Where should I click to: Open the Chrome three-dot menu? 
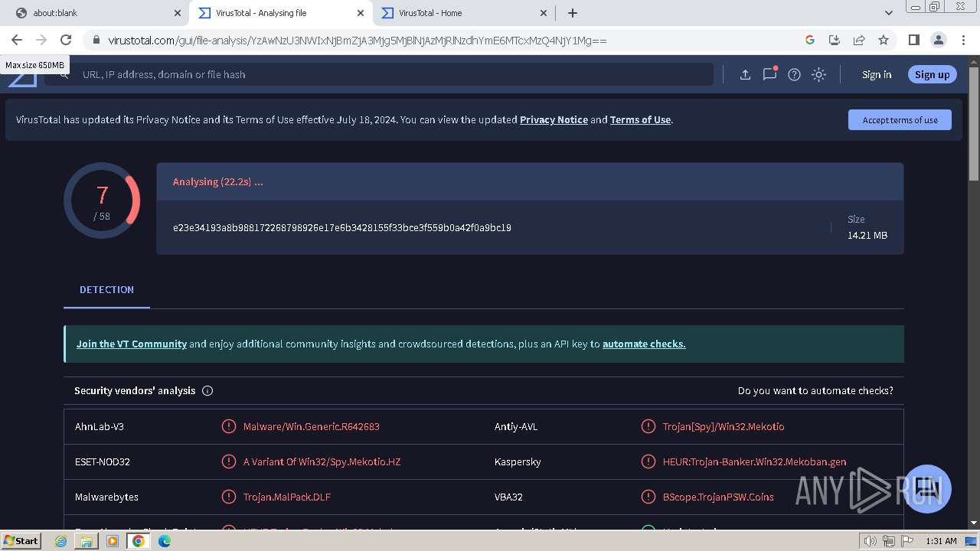click(x=962, y=40)
